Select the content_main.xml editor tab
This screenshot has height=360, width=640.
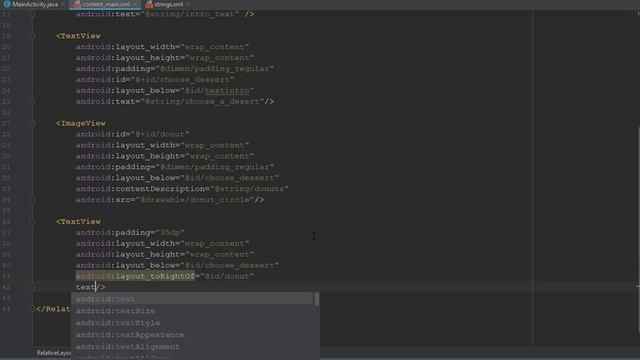coord(106,4)
